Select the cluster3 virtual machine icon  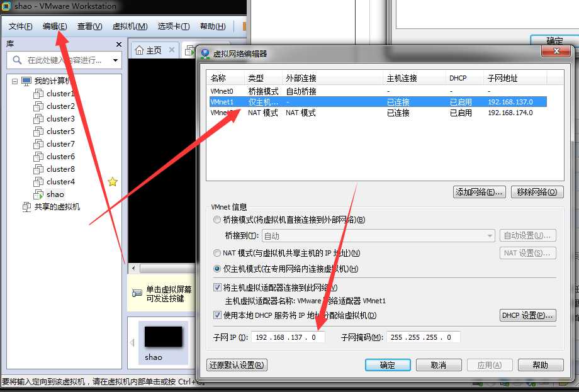pyautogui.click(x=38, y=119)
